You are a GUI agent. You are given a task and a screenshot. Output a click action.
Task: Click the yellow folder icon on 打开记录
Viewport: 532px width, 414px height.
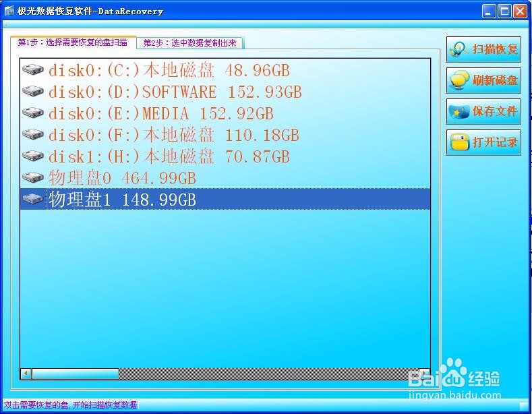click(x=459, y=142)
